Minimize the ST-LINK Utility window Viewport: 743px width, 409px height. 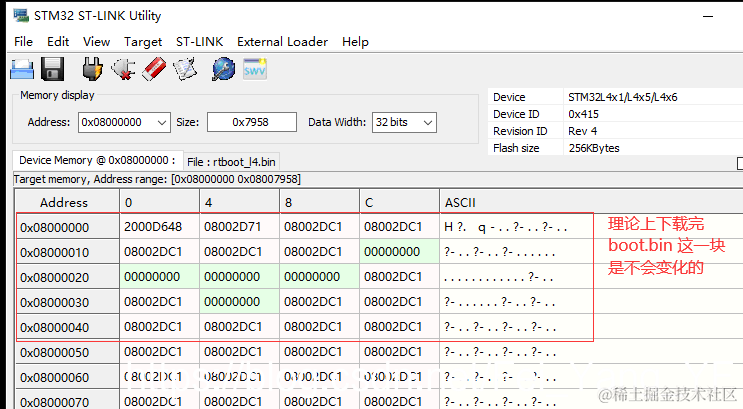[x=708, y=16]
